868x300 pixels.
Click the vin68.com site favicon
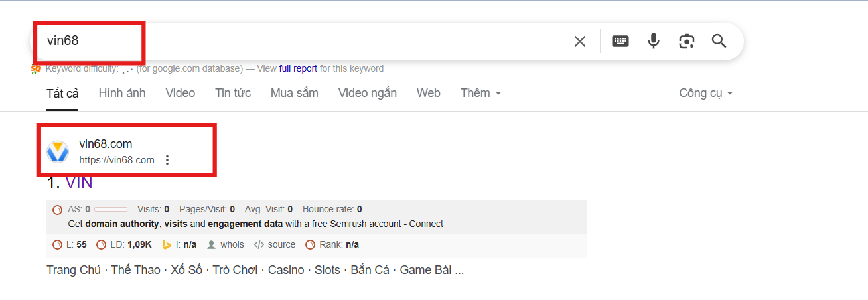coord(58,152)
